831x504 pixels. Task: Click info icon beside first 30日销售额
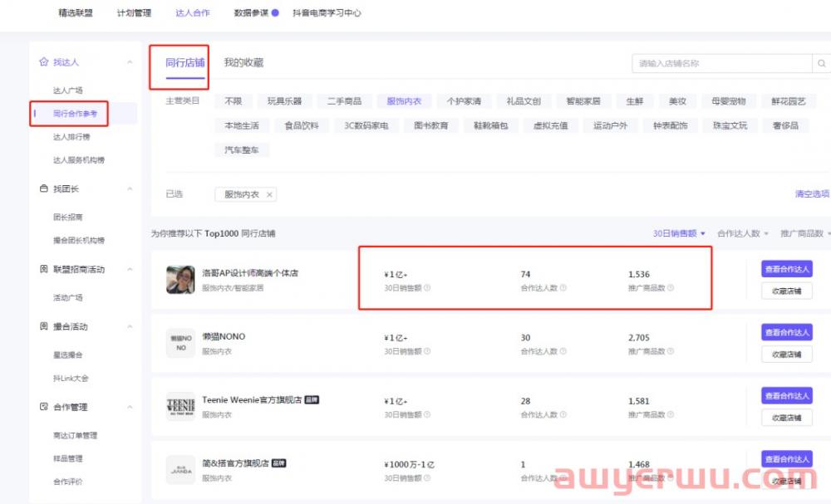tap(427, 288)
